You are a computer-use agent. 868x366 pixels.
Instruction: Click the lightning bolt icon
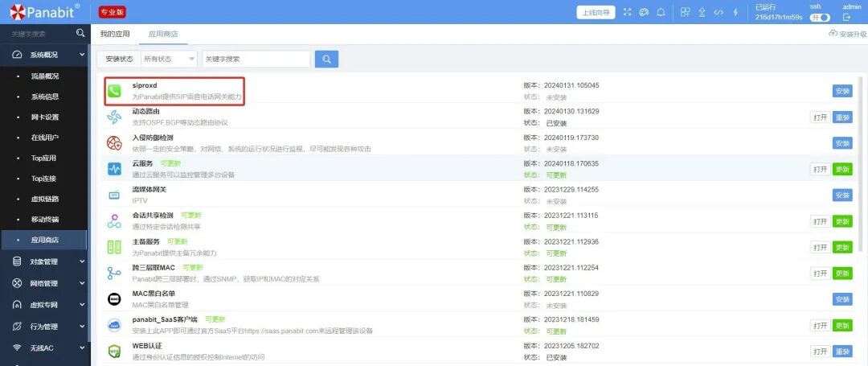(x=735, y=12)
